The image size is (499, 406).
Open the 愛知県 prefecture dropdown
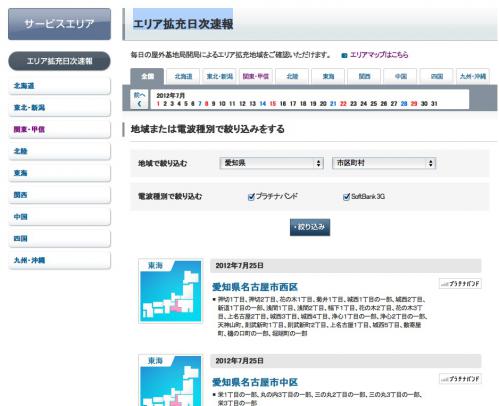(x=271, y=163)
